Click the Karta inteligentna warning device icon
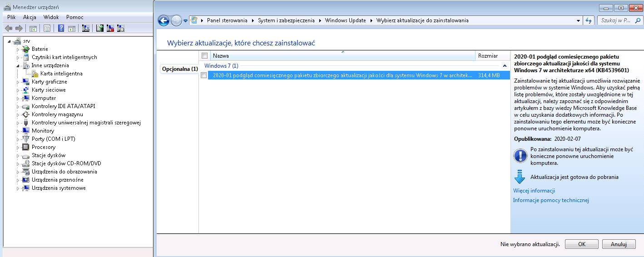The image size is (644, 257). point(35,74)
